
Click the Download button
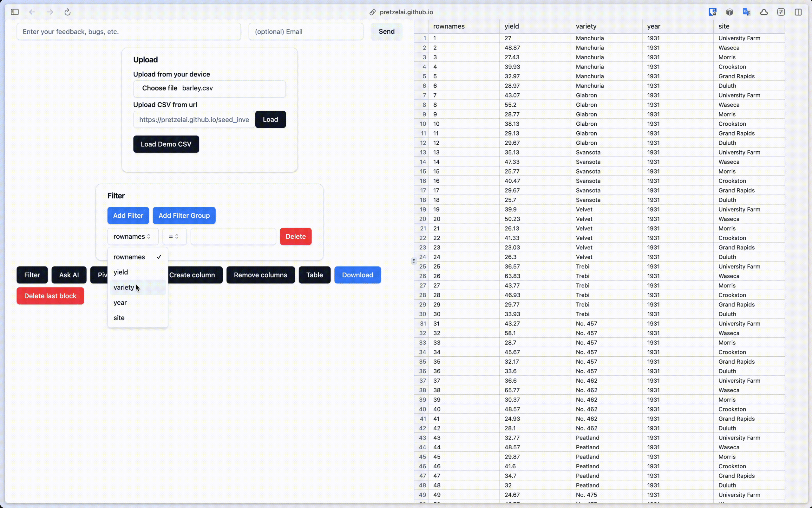point(357,275)
